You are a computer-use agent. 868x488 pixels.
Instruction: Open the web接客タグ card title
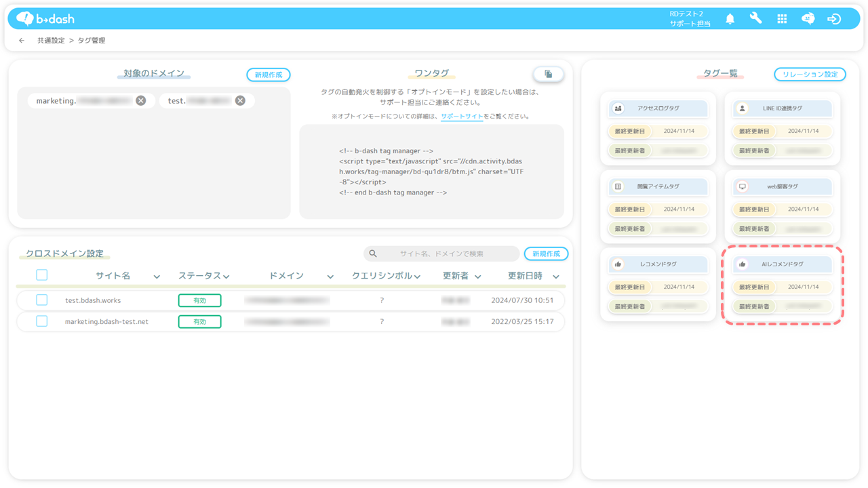[x=783, y=186]
